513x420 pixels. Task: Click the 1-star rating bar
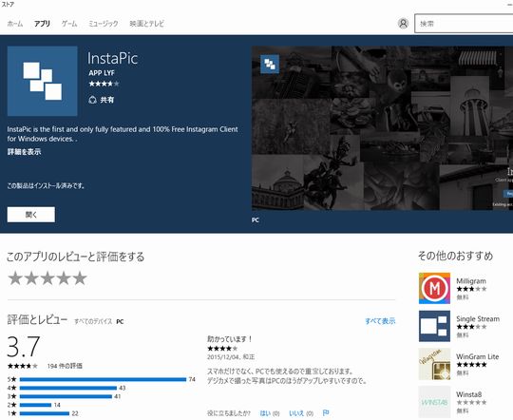(45, 413)
